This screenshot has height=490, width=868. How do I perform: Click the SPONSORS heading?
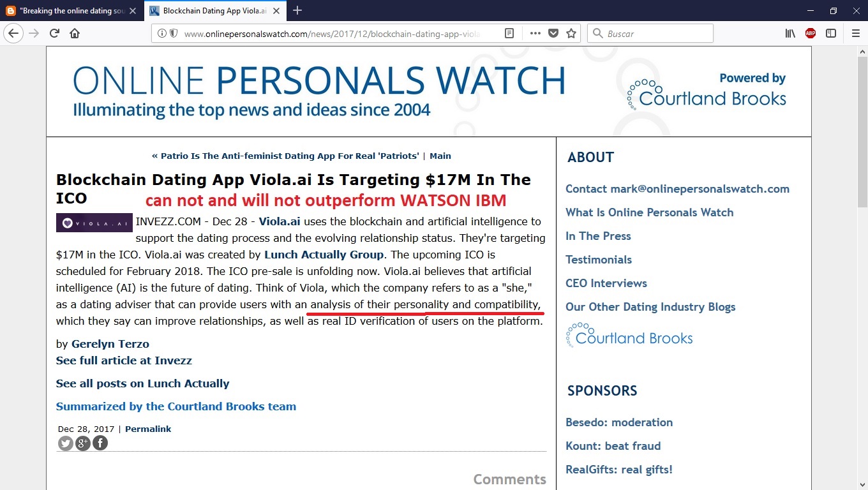coord(602,390)
